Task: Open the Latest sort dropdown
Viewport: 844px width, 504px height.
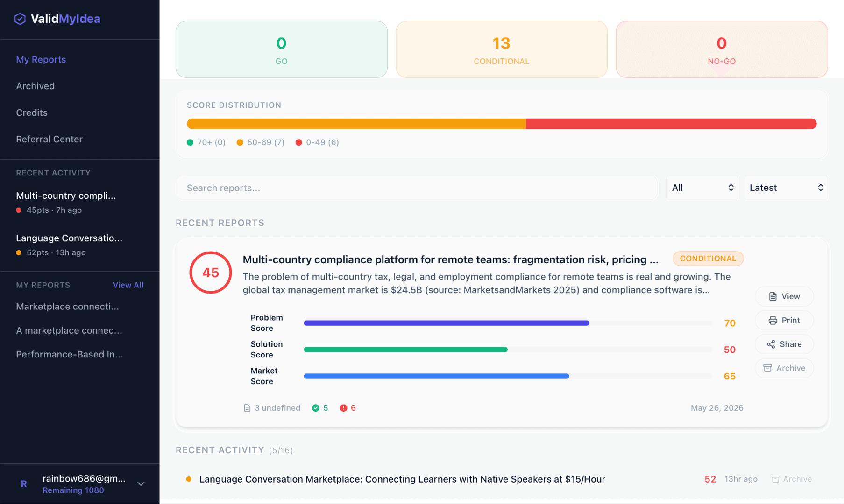Action: click(x=786, y=188)
